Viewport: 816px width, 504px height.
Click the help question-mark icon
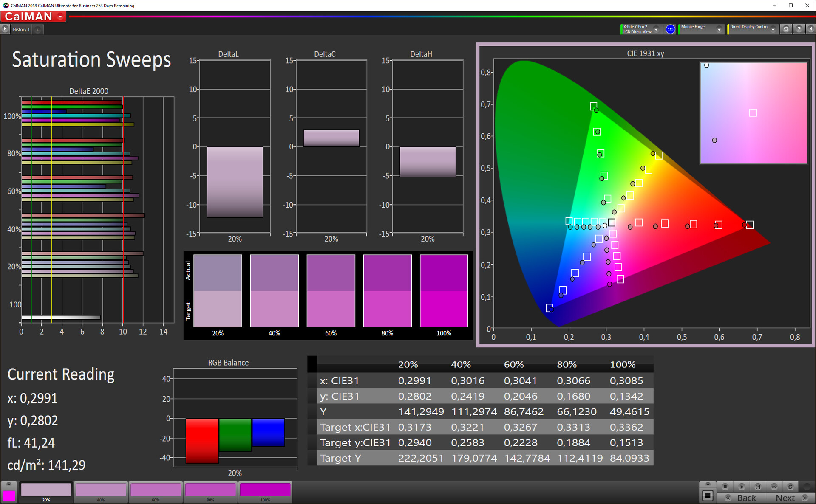tap(799, 29)
